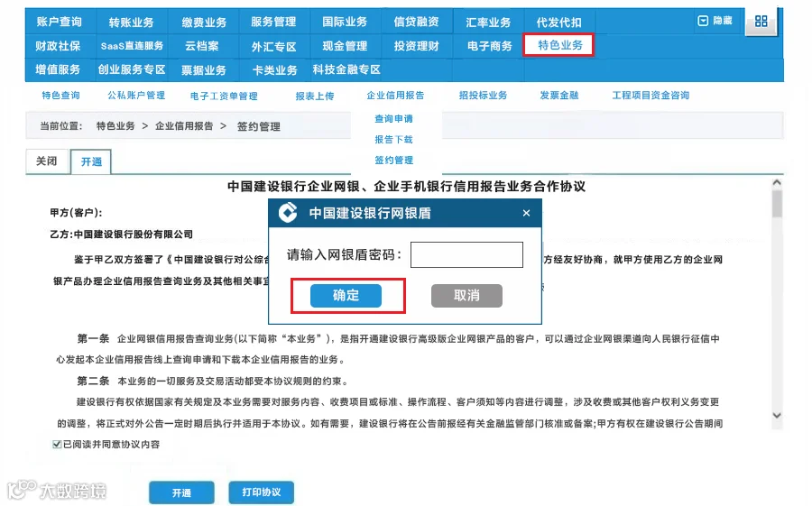The width and height of the screenshot is (812, 506).
Task: Open 服务管理 menu
Action: [x=273, y=22]
